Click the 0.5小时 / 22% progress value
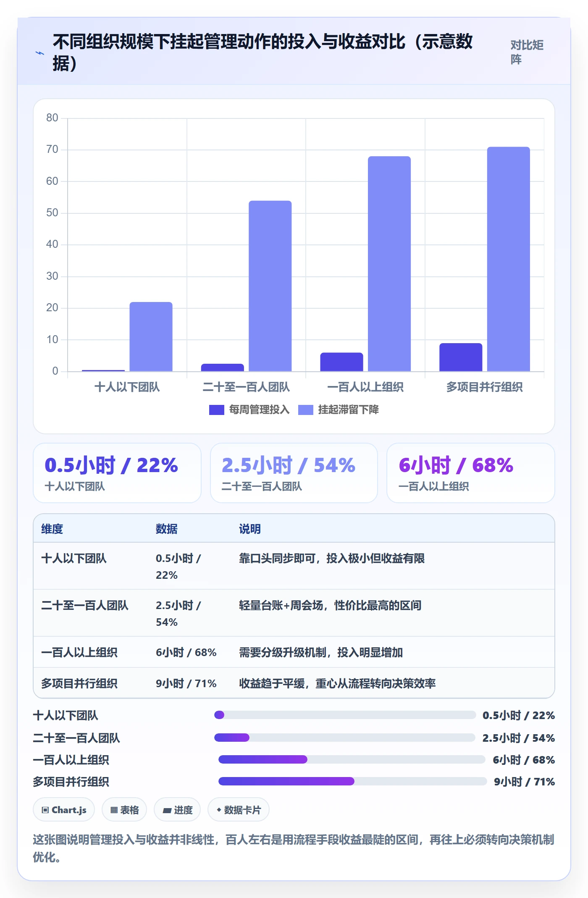 pyautogui.click(x=519, y=715)
